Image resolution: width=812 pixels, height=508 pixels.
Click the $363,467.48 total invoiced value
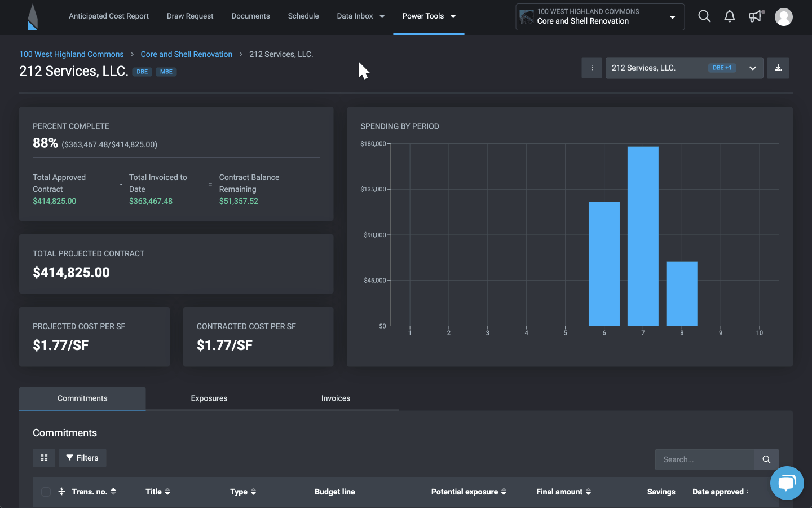coord(151,201)
